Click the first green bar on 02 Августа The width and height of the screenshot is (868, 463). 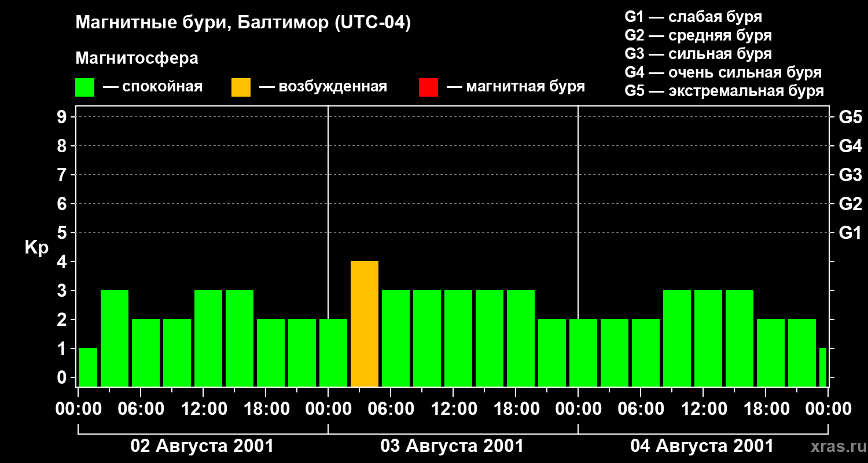point(88,367)
